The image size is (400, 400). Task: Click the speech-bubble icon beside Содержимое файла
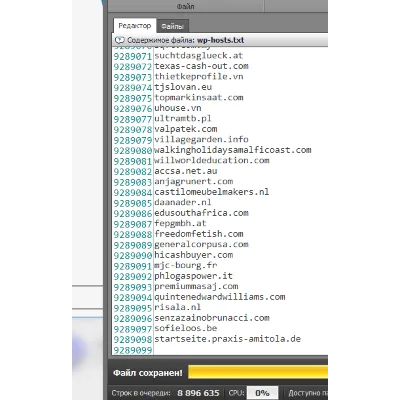coord(120,40)
